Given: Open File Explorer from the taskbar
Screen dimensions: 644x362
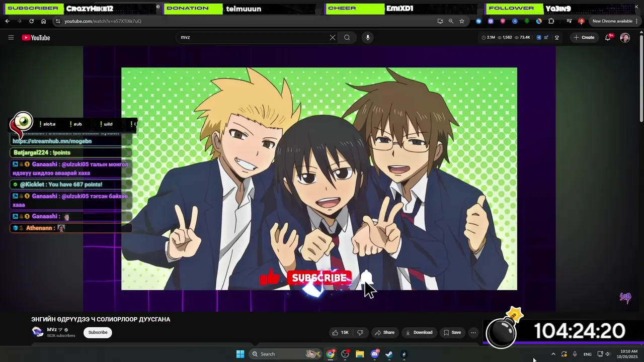Looking at the screenshot, I should [x=360, y=354].
